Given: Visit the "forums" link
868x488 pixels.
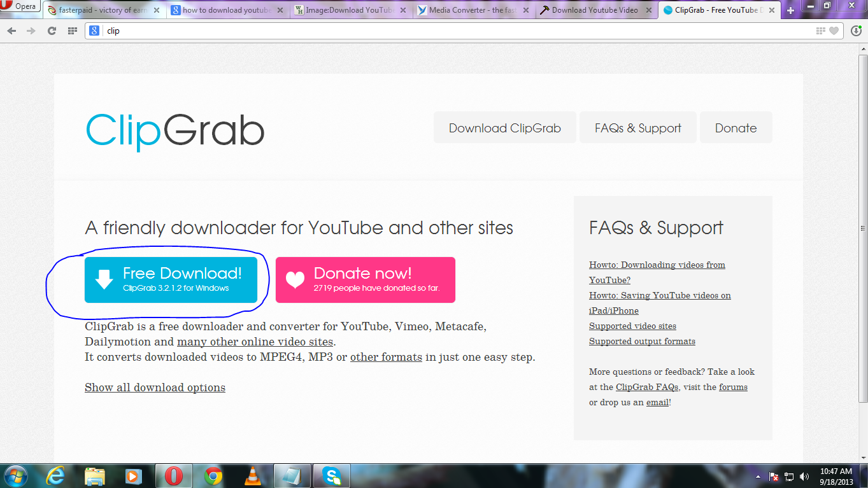Looking at the screenshot, I should point(733,387).
